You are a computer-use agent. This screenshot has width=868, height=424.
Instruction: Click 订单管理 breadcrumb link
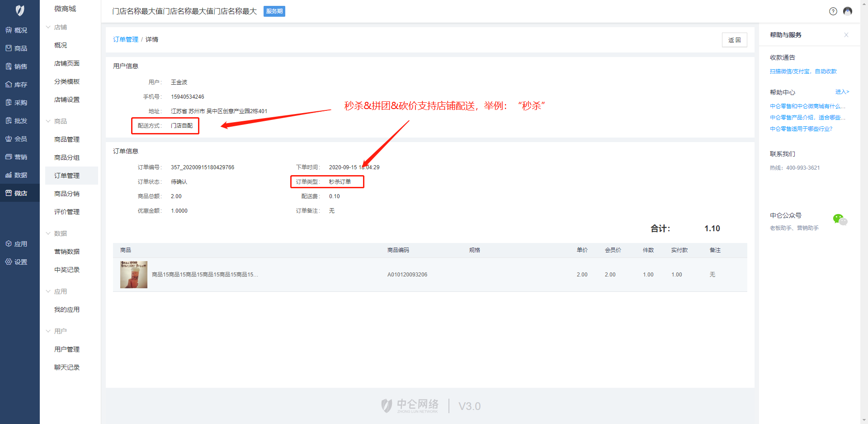(125, 39)
